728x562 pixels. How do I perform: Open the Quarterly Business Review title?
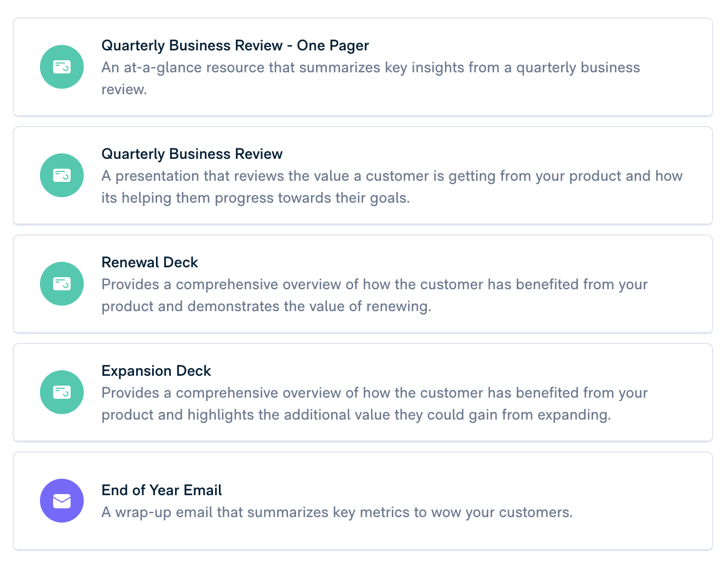click(x=192, y=154)
